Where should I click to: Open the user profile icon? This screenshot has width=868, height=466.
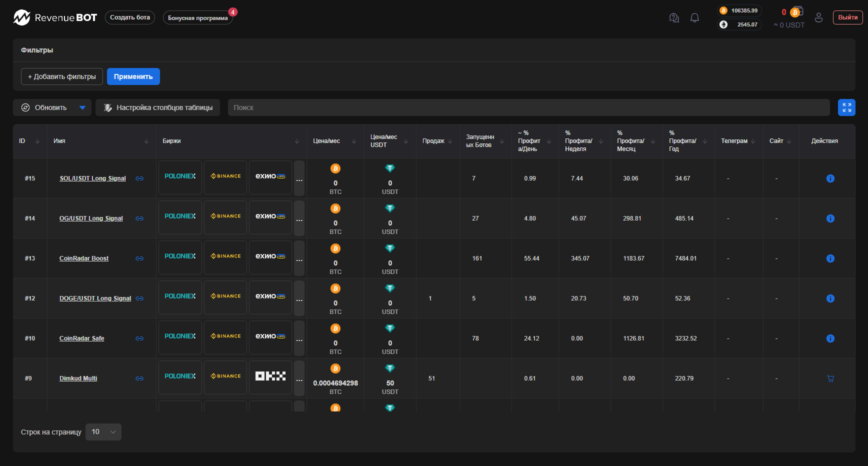coord(818,17)
